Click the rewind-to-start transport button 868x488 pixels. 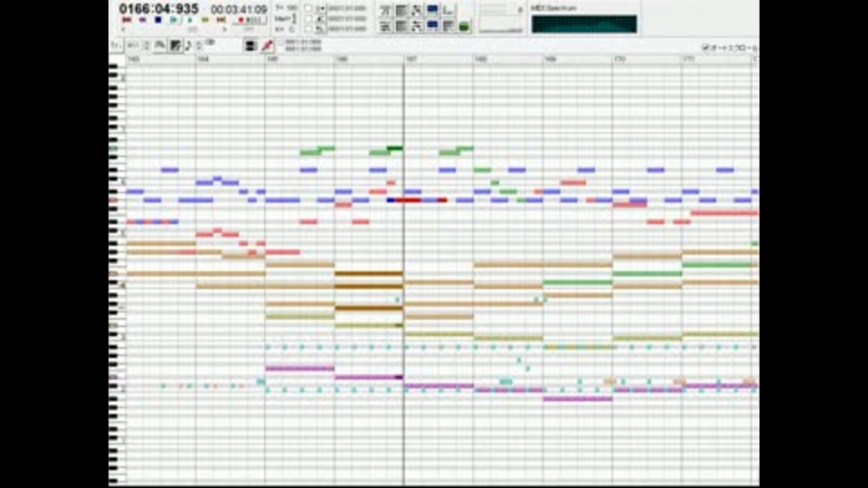127,20
